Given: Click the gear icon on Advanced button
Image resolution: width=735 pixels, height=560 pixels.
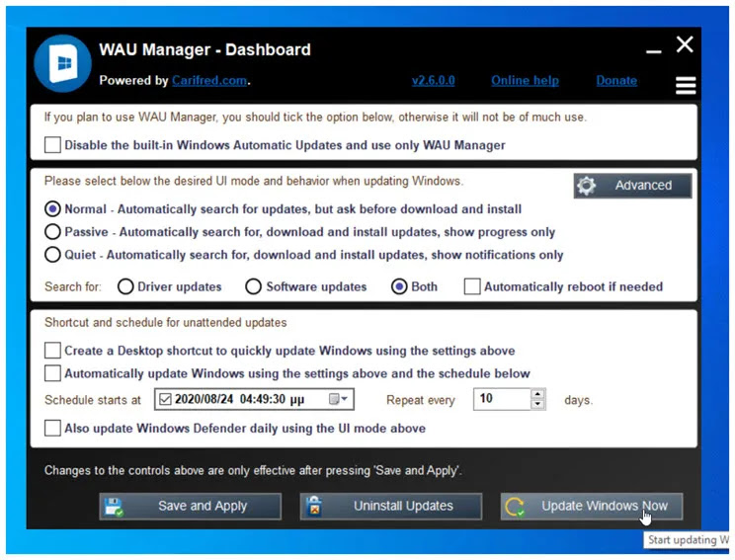Looking at the screenshot, I should coord(586,186).
